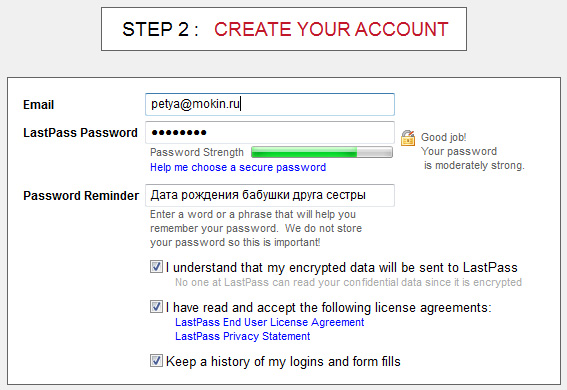The height and width of the screenshot is (390, 567).
Task: Click the padlock icon beside Good job
Action: pos(408,138)
